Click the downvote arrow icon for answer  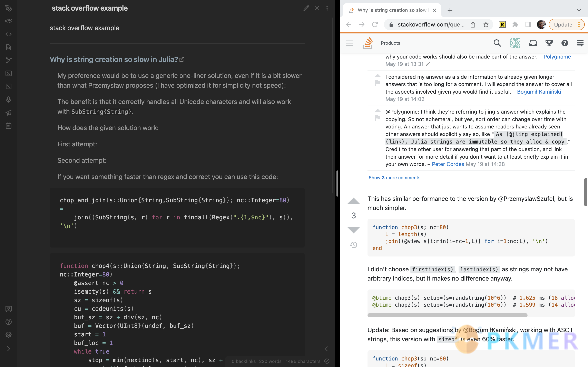click(353, 230)
